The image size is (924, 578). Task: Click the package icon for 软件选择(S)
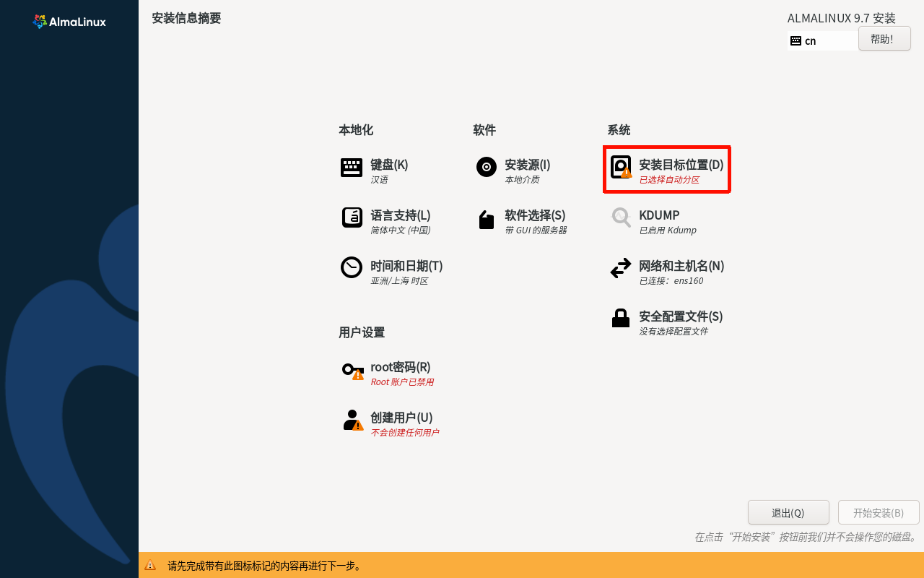click(x=487, y=220)
